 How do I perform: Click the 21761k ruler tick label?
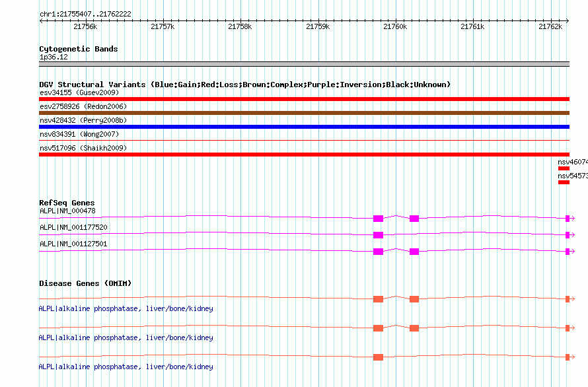pos(472,26)
